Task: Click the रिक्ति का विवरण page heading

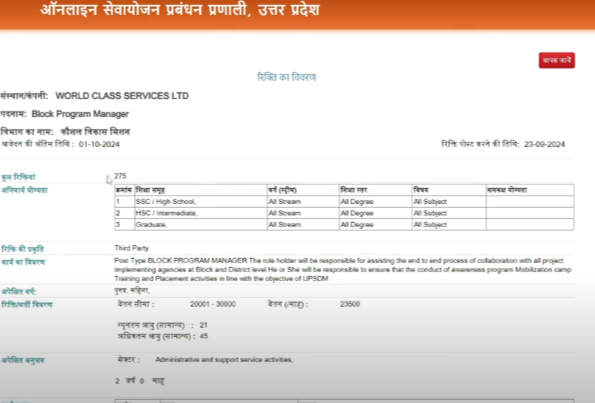Action: (x=286, y=77)
